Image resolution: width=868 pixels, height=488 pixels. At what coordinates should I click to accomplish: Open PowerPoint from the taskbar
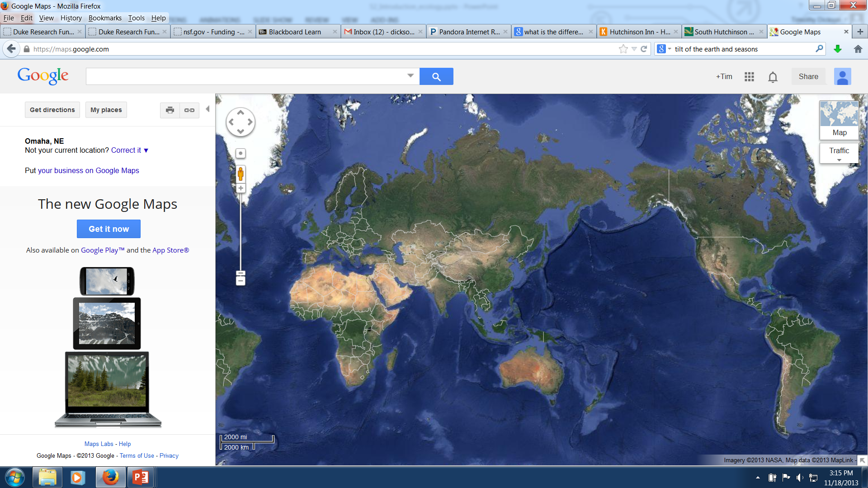141,477
